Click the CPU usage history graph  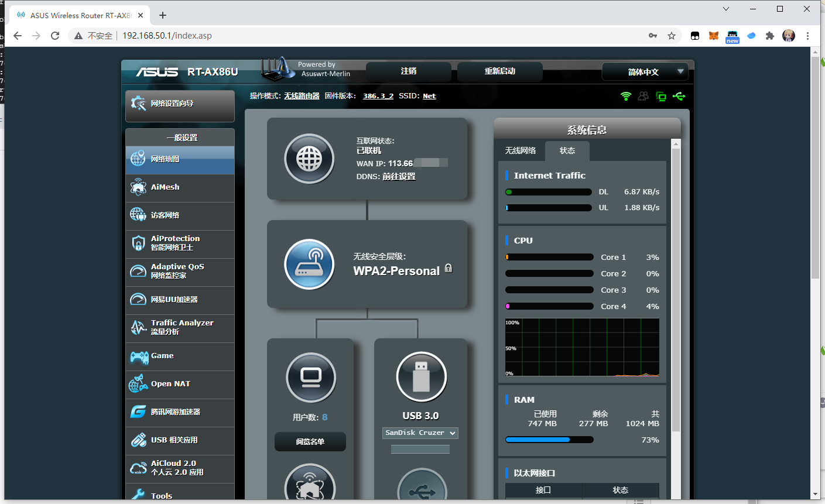(x=582, y=347)
